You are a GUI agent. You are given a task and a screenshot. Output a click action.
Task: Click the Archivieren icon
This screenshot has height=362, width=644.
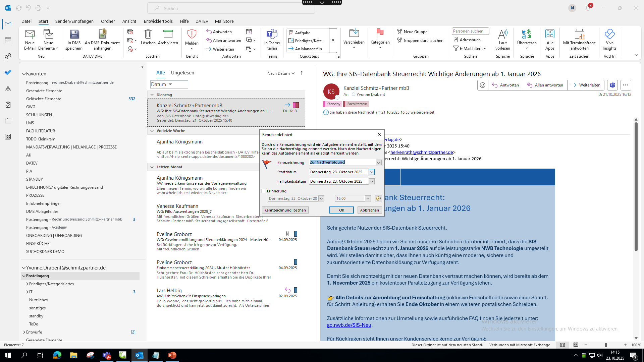pos(168,34)
